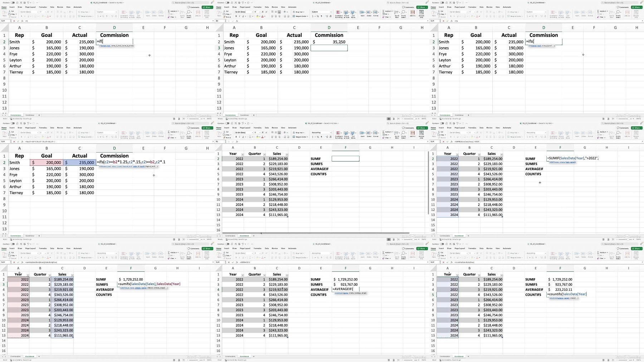
Task: Click the Delete cells icon in the empty-F2 window
Action: click(369, 134)
